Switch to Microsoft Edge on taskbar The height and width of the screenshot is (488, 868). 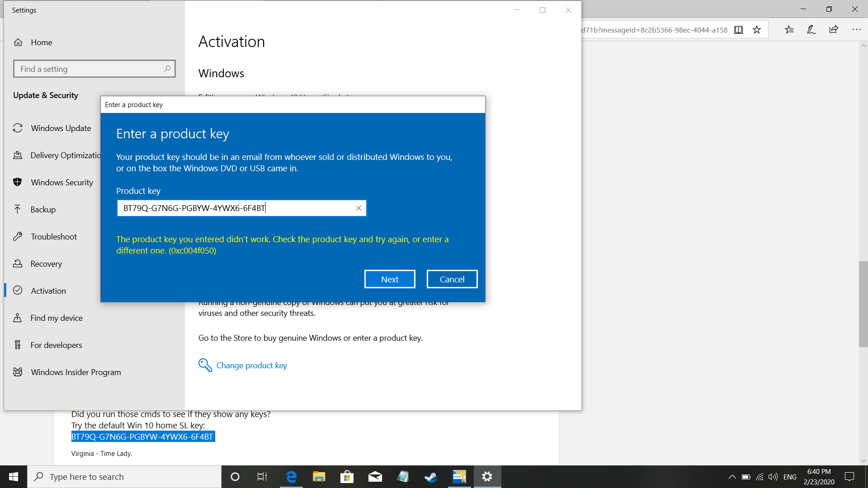click(x=291, y=477)
